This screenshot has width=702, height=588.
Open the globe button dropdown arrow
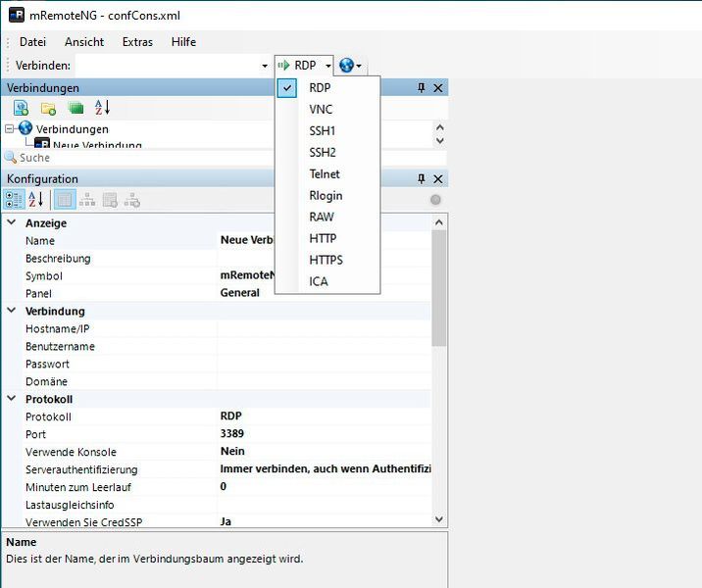[359, 67]
